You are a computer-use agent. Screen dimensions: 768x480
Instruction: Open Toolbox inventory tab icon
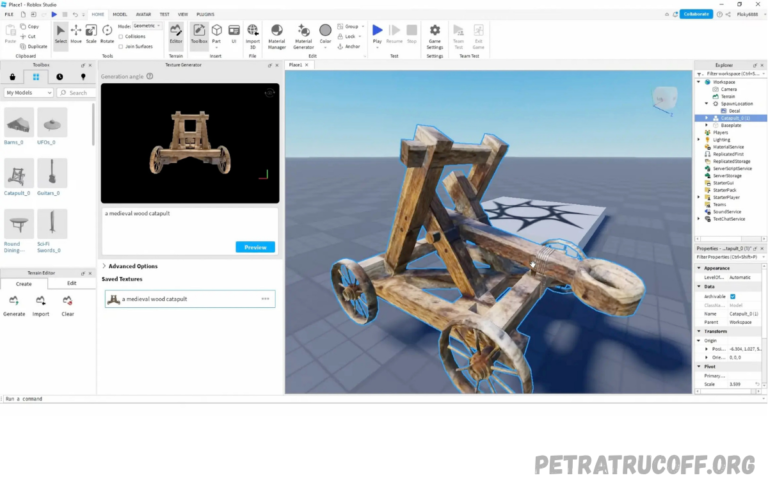[36, 77]
